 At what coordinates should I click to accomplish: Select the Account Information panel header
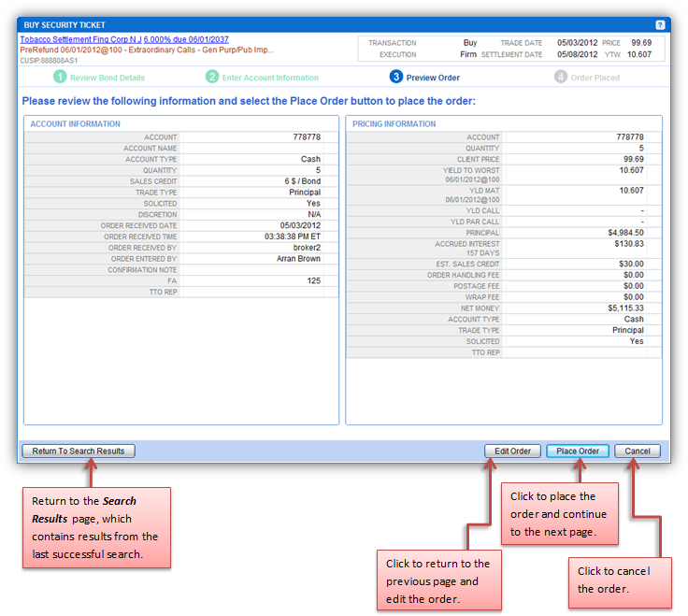click(76, 123)
